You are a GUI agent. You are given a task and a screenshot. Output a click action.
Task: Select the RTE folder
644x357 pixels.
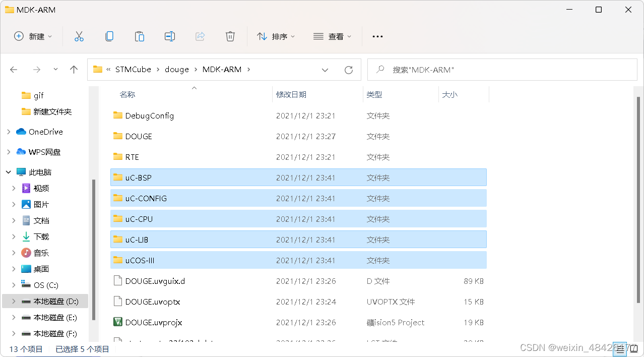tap(298, 157)
